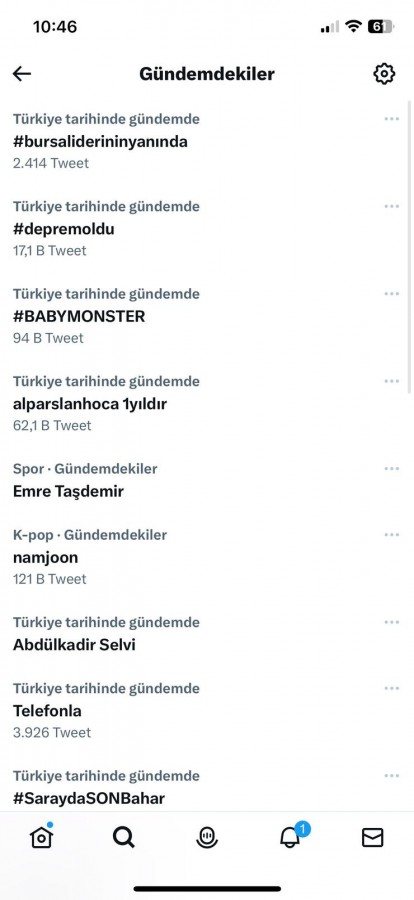This screenshot has height=900, width=414.
Task: Open Messages envelope icon
Action: [373, 838]
